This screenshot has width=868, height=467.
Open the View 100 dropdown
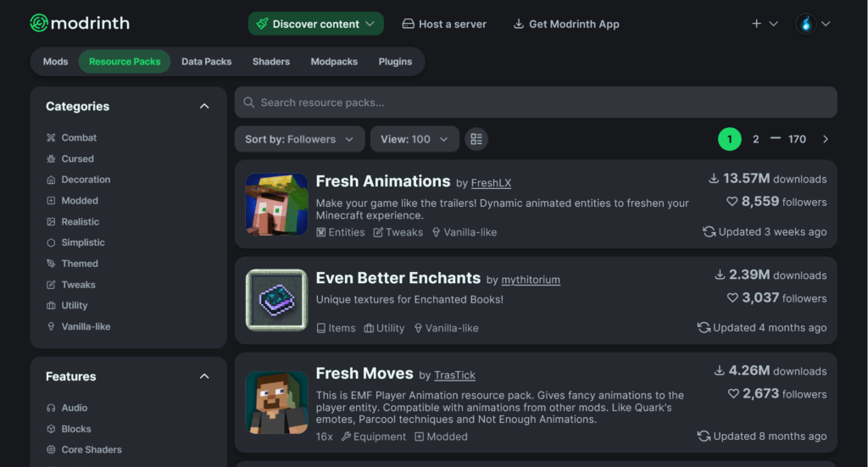tap(415, 139)
